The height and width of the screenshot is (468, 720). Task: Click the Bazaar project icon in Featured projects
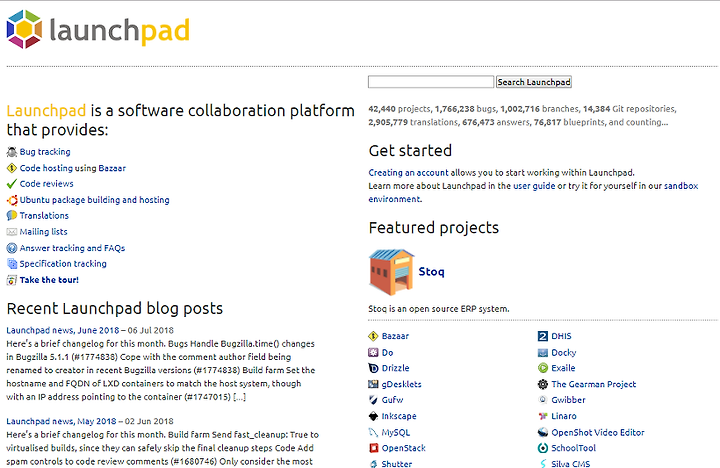(373, 336)
